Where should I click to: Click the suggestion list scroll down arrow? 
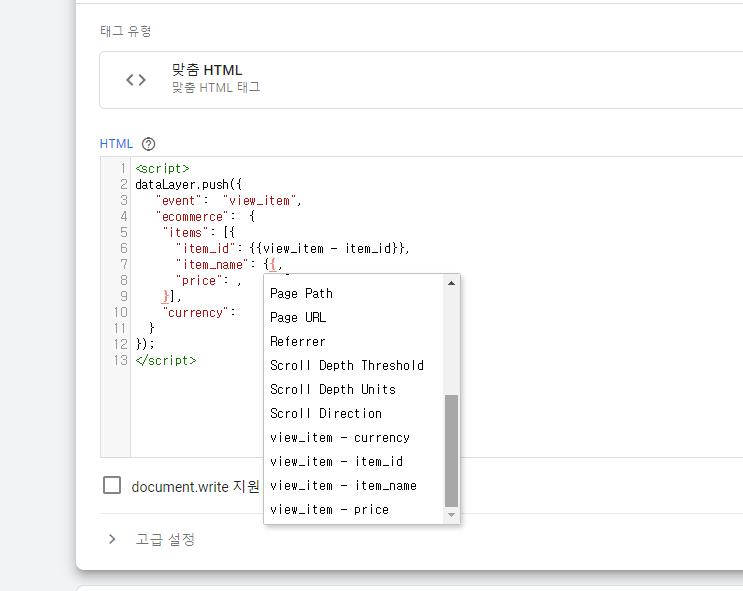[x=452, y=515]
